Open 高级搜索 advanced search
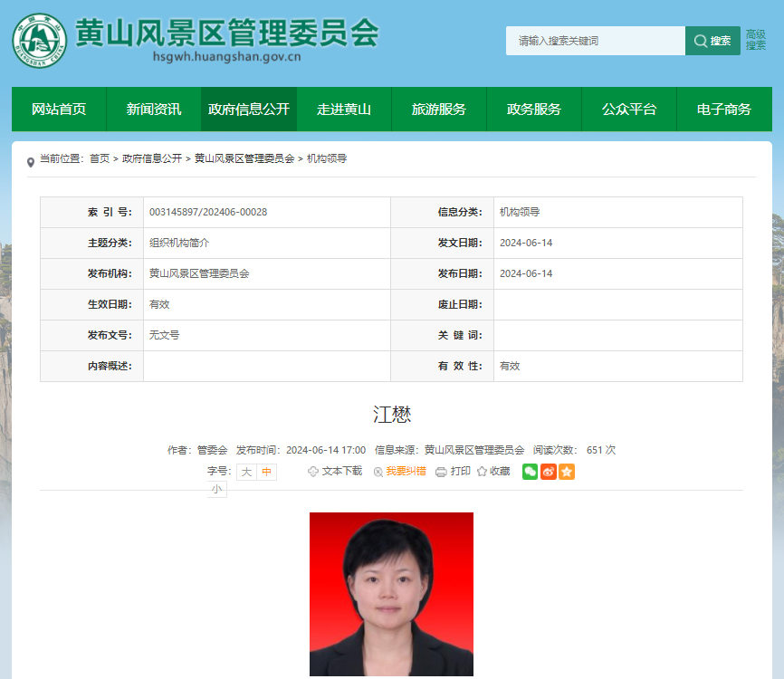This screenshot has width=784, height=679. pyautogui.click(x=755, y=40)
